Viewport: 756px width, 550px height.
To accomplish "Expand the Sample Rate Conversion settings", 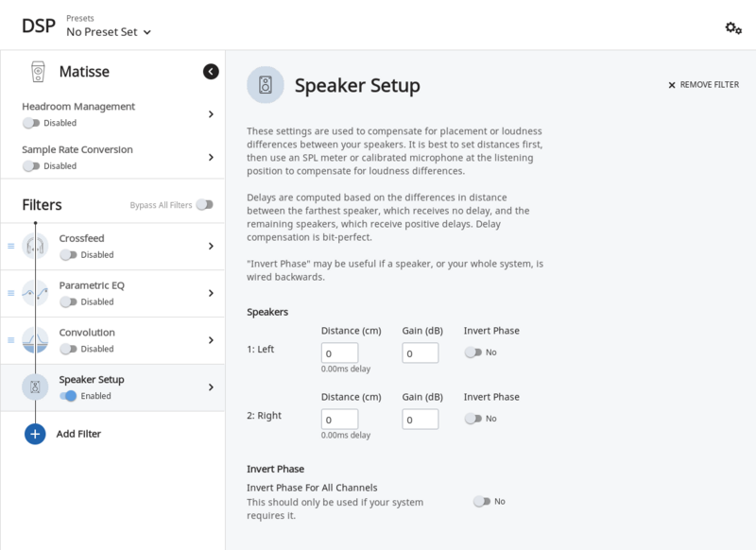I will point(211,157).
